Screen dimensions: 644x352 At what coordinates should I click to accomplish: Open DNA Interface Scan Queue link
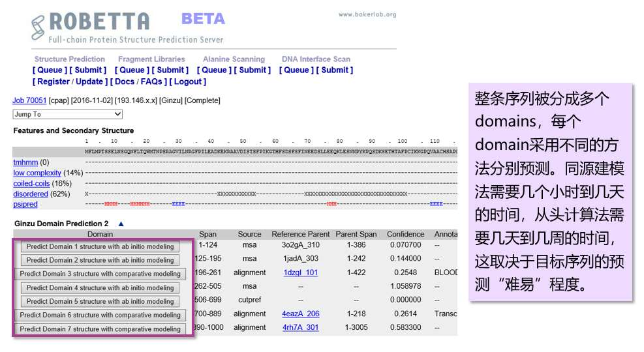tap(296, 70)
